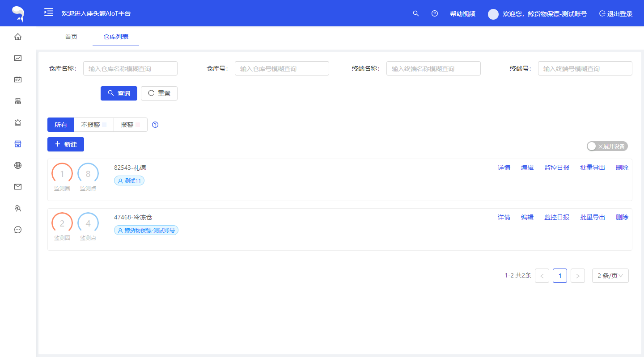Collapse the sidebar menu fold icon
644x357 pixels.
click(49, 13)
